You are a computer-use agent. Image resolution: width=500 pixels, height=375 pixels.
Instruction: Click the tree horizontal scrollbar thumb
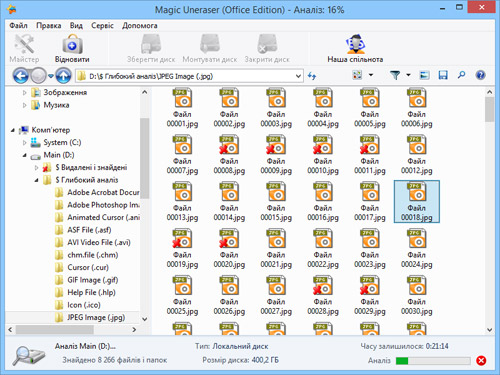point(55,330)
